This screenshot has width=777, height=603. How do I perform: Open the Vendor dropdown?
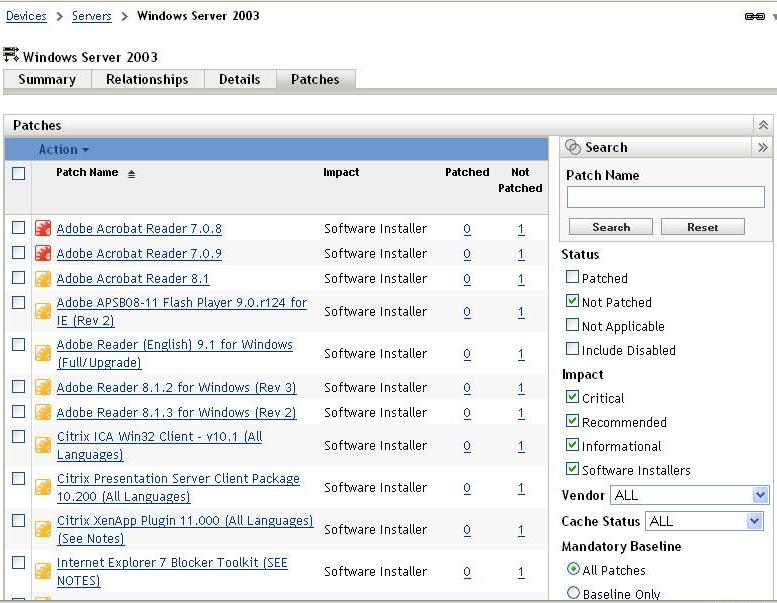(689, 495)
